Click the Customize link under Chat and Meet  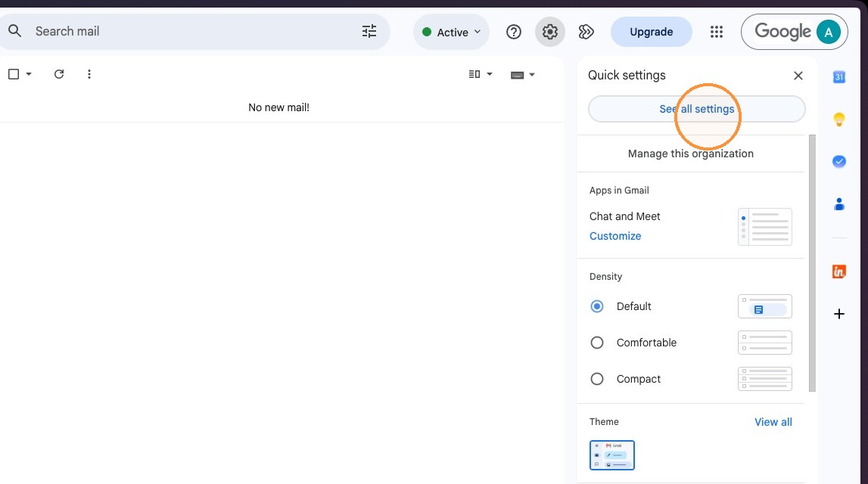(x=615, y=236)
